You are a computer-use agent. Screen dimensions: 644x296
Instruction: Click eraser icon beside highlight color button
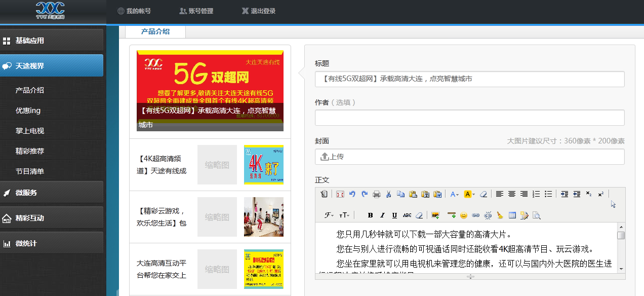click(483, 194)
